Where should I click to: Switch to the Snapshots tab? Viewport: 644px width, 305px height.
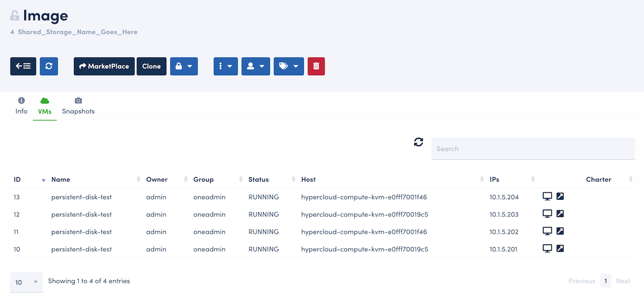78,106
